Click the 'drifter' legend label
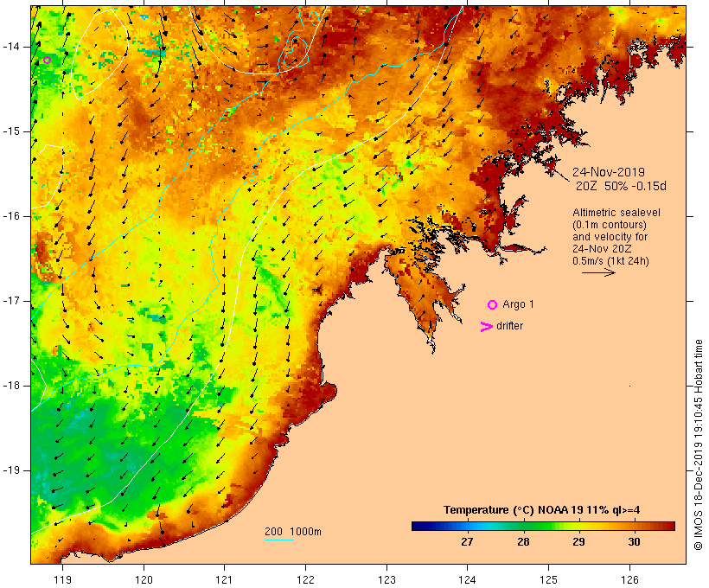 pos(509,326)
